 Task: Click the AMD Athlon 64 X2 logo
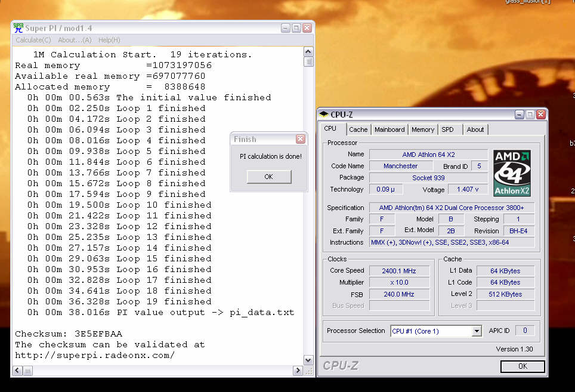coord(512,173)
